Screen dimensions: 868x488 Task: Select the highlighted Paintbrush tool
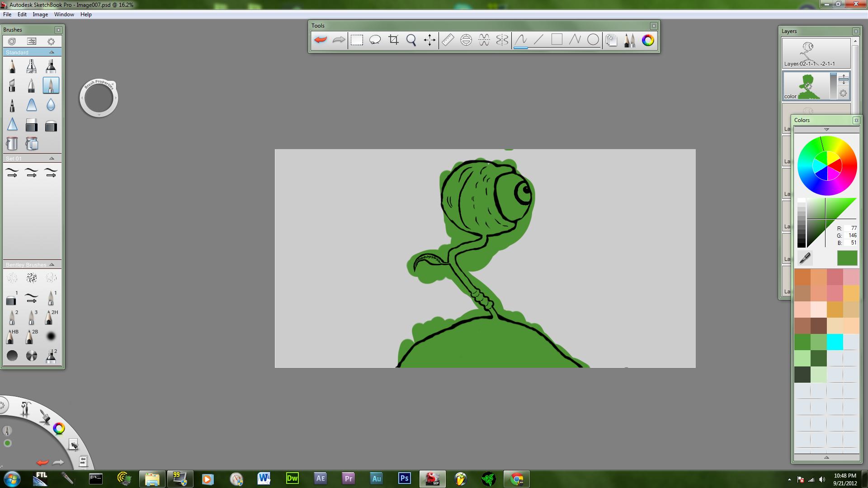click(x=51, y=85)
